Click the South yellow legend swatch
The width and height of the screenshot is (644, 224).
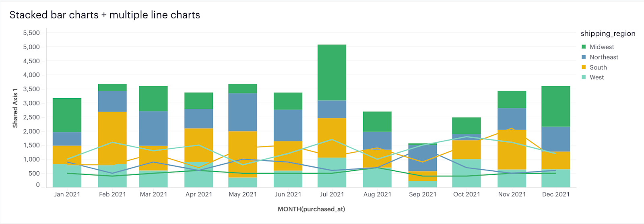tap(584, 67)
